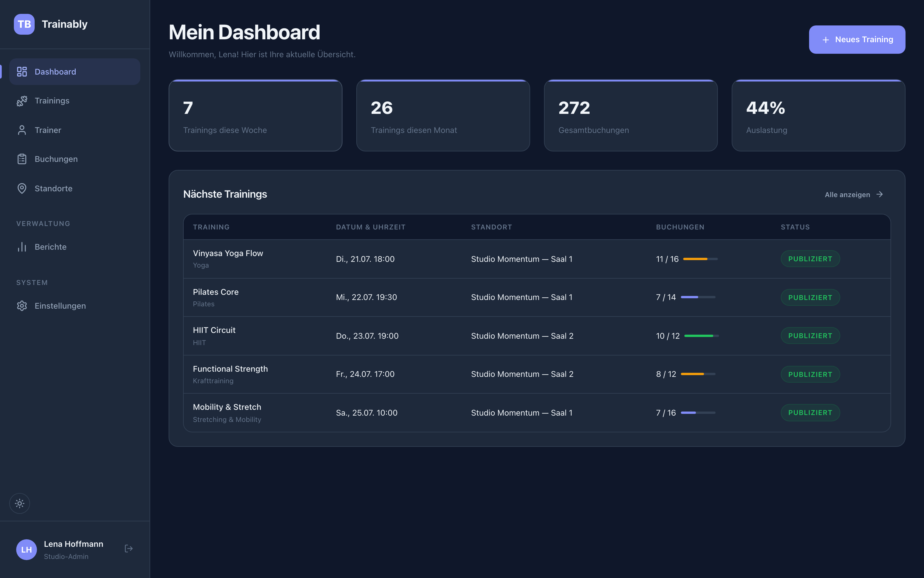Click the date Di., 21.07. 18:00
The width and height of the screenshot is (924, 578).
[365, 259]
